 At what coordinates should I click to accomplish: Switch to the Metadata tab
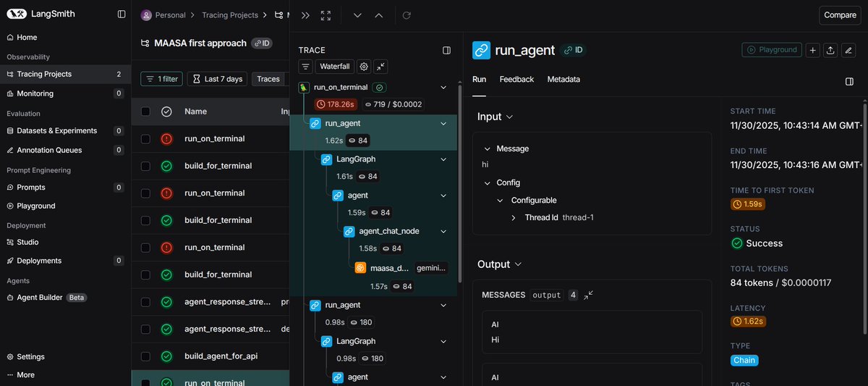563,79
